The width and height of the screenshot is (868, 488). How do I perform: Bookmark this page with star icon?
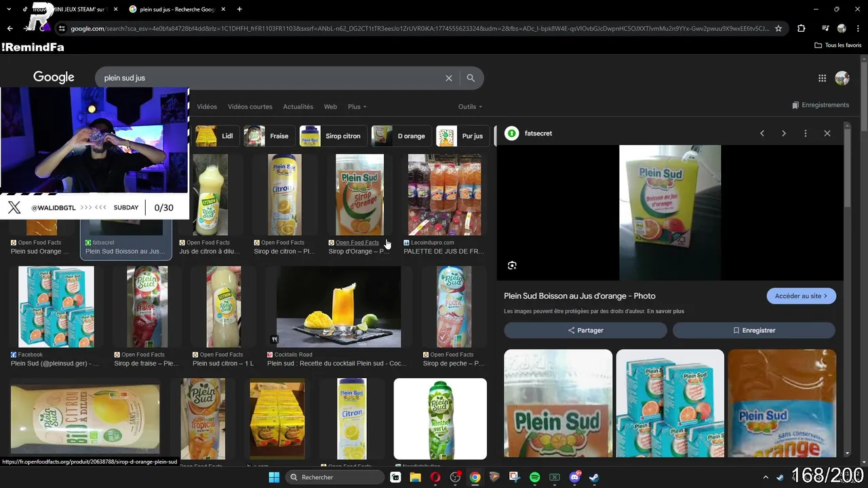[x=778, y=28]
